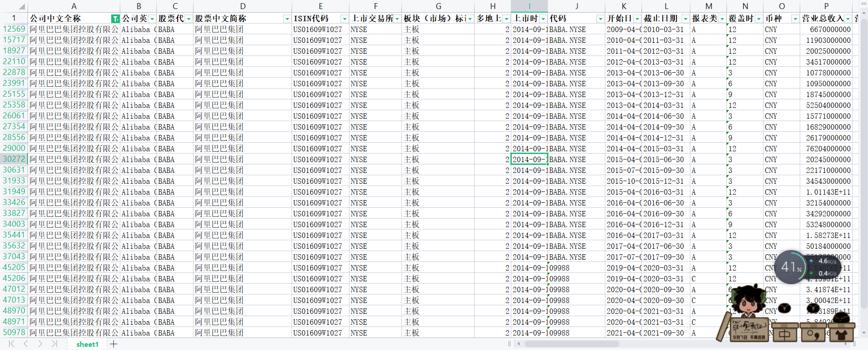Viewport: 868px width, 350px height.
Task: Select column I header
Action: click(x=529, y=6)
